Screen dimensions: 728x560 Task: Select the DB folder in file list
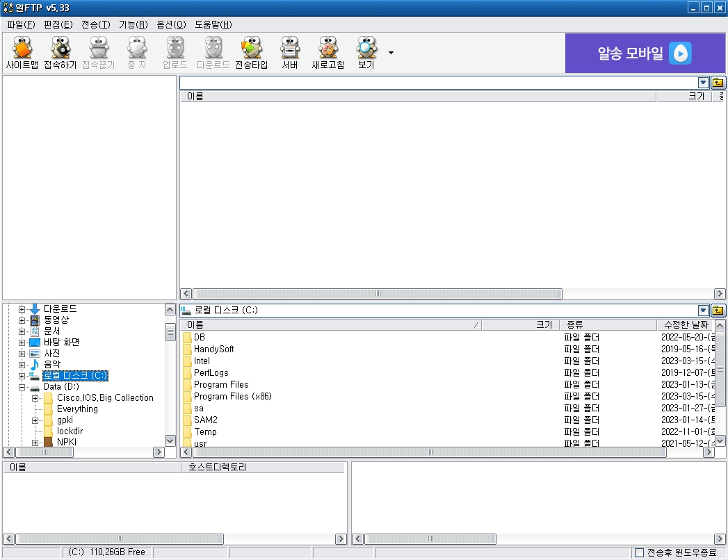tap(199, 337)
